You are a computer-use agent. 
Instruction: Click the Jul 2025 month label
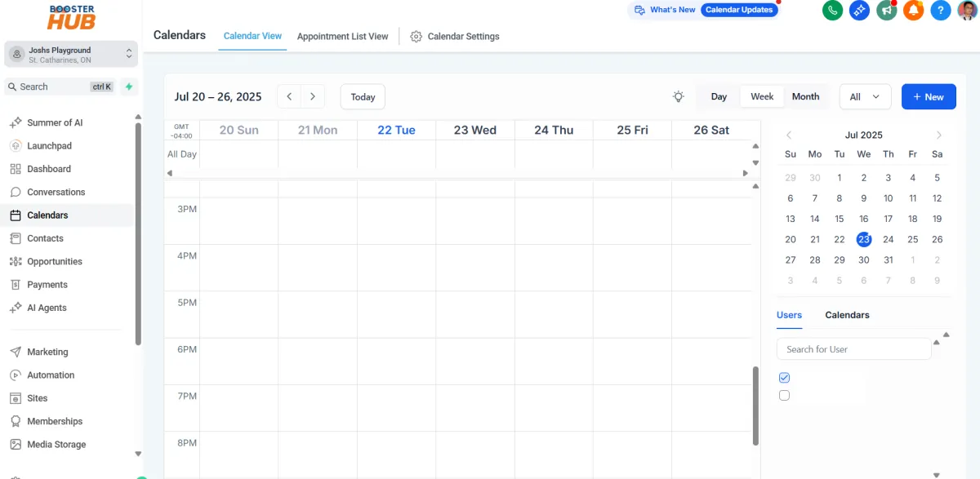(x=864, y=135)
